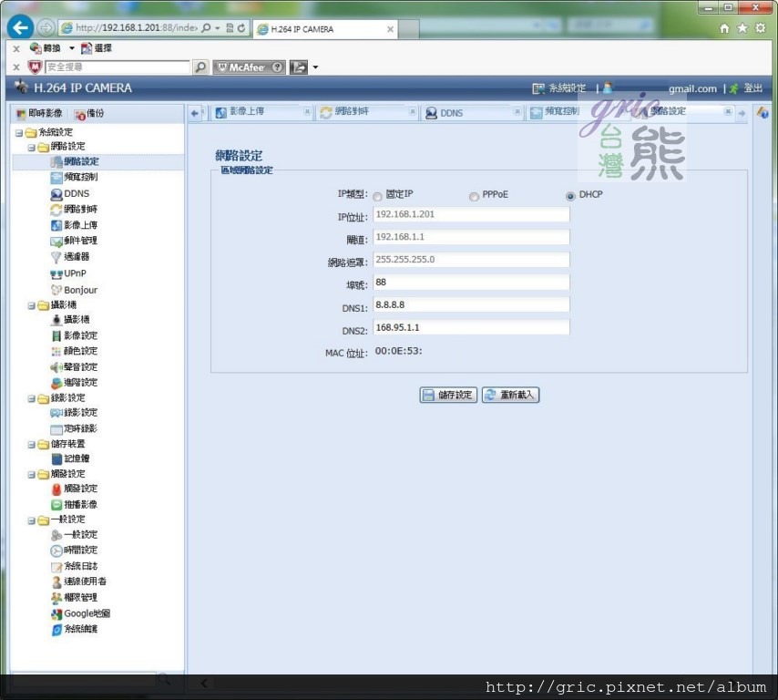Click the 重新載入 reload button

click(x=510, y=396)
